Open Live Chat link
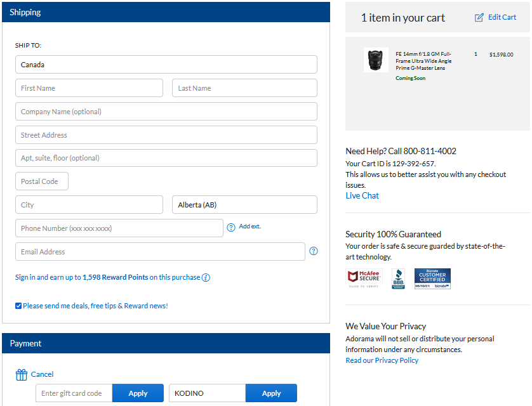 click(362, 195)
